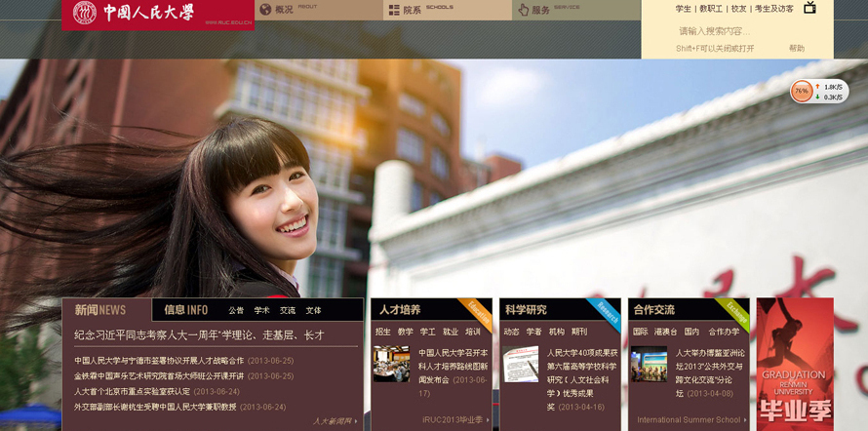Click the search input field
Viewport: 868px width, 431px height.
(722, 31)
